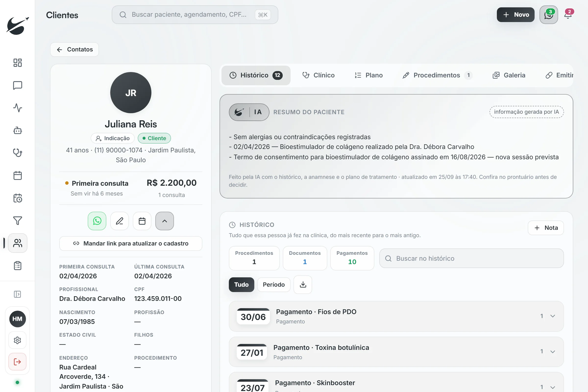Download the history export icon

[303, 284]
